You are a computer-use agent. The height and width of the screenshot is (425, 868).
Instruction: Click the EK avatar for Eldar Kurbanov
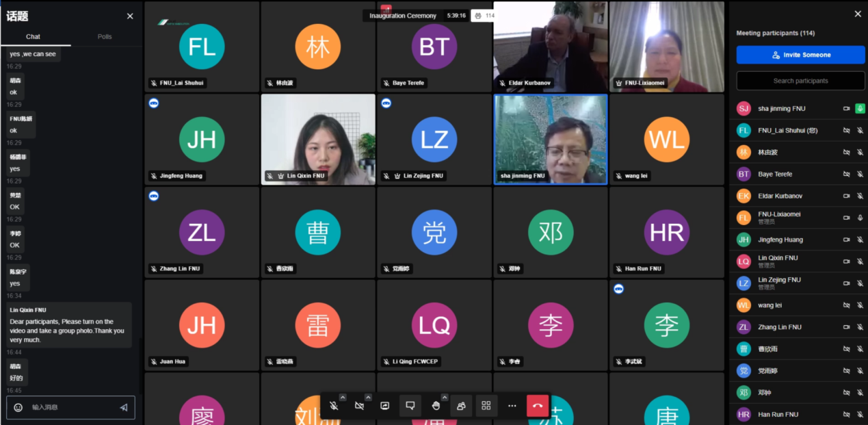coord(744,196)
